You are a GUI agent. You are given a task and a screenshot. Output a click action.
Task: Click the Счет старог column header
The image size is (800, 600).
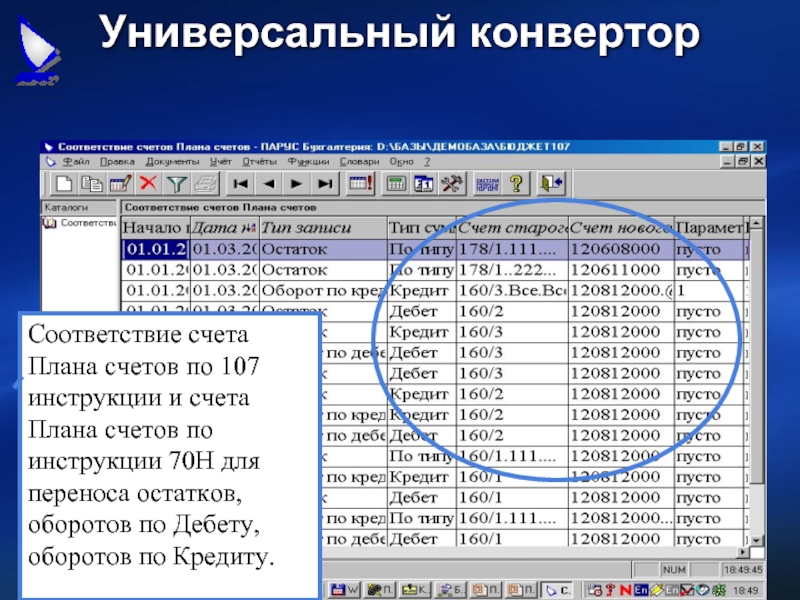512,228
